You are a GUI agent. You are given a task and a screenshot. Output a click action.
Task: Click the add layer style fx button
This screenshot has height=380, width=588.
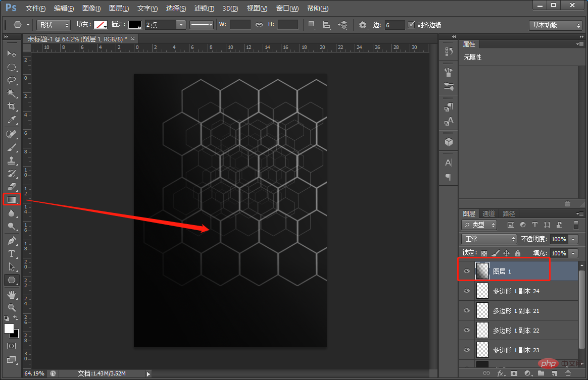501,373
